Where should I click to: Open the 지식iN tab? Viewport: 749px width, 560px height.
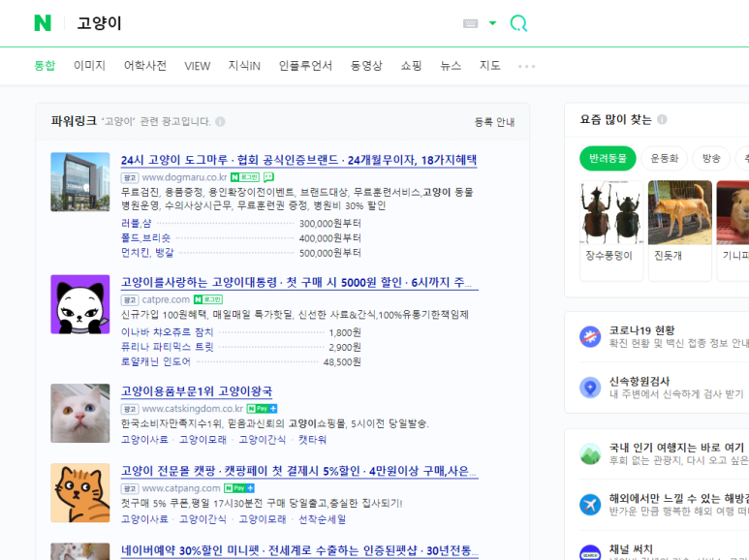(x=244, y=66)
